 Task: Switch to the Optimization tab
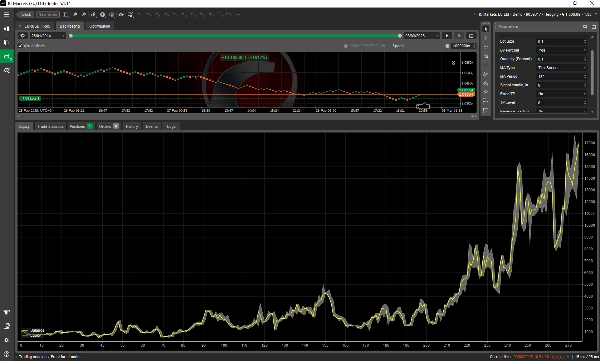pos(99,26)
